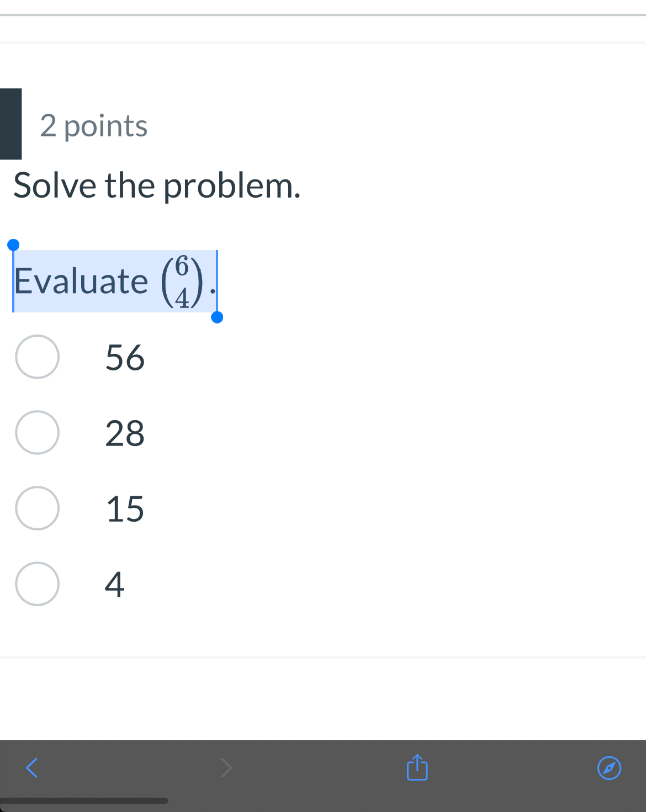Tap the Solve the problem text
Image resolution: width=646 pixels, height=812 pixels.
point(157,185)
